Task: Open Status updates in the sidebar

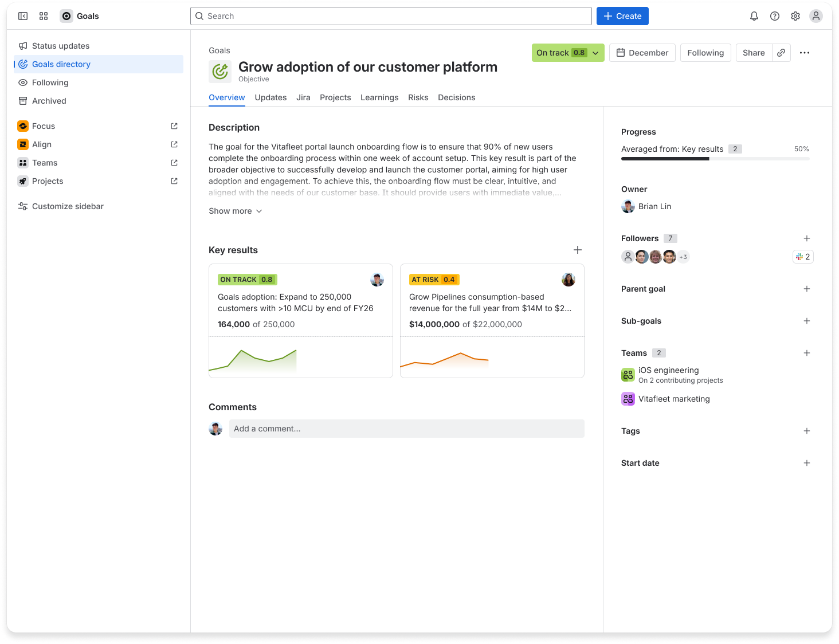Action: coord(61,46)
